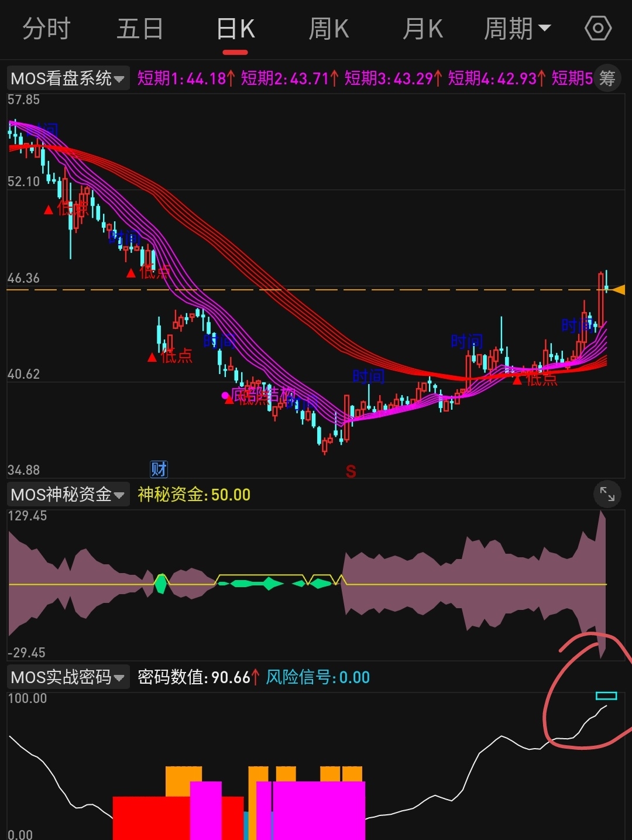632x840 pixels.
Task: Tap the 52.10 price axis label
Action: pyautogui.click(x=24, y=181)
